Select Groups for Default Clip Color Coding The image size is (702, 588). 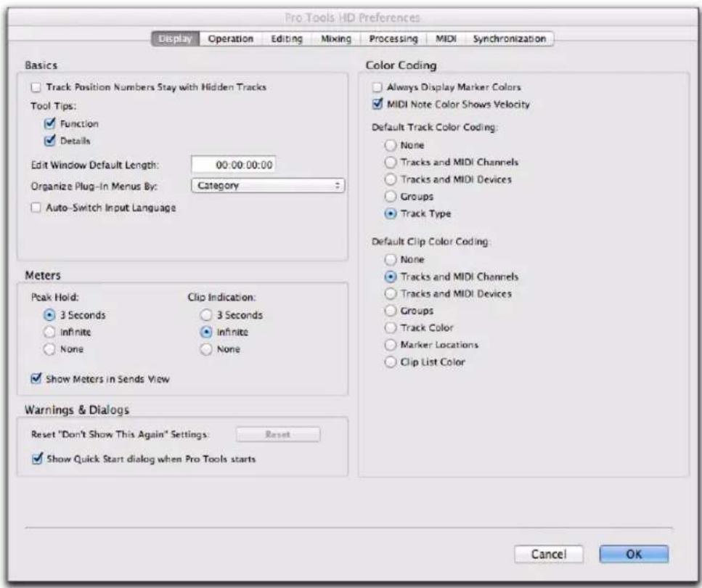tap(391, 311)
